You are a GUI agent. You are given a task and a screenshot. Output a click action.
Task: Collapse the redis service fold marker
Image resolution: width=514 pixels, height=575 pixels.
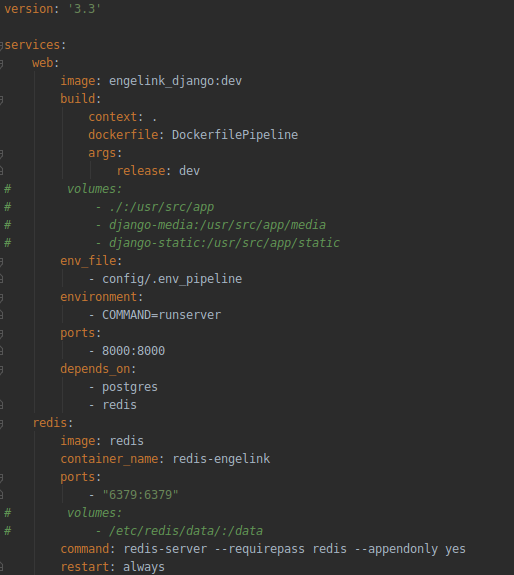(x=1, y=424)
